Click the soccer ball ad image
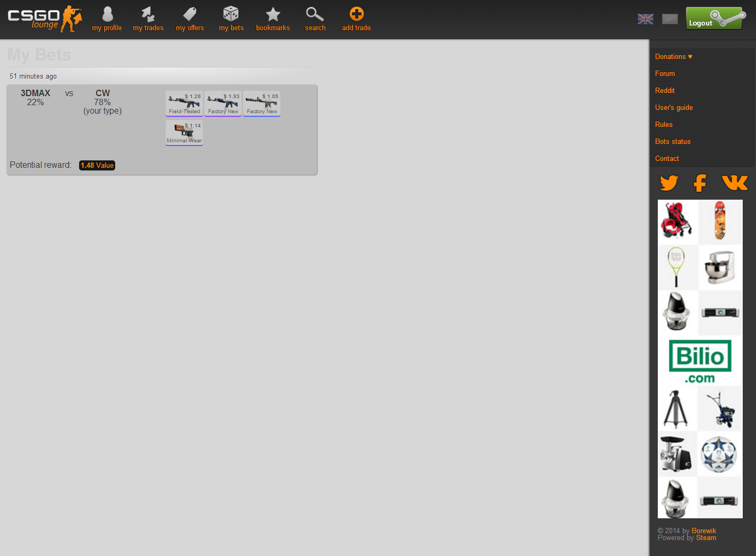The width and height of the screenshot is (756, 556). coord(719,454)
